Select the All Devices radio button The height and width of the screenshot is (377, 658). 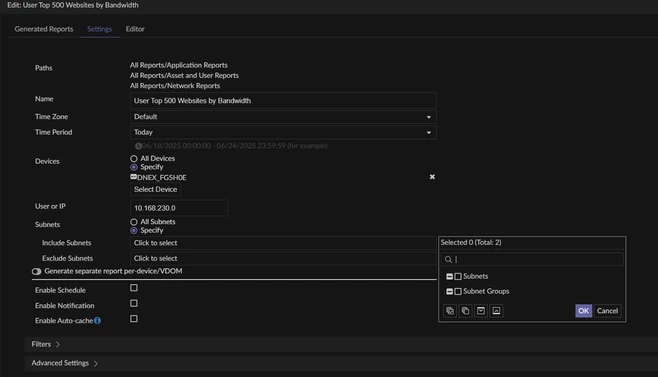click(x=134, y=158)
